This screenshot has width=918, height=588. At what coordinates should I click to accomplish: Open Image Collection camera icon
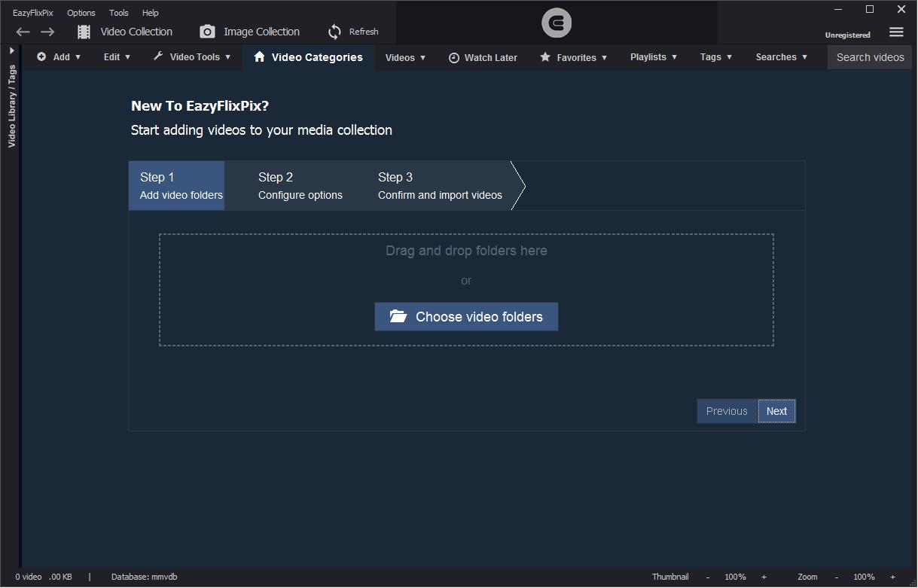(207, 32)
